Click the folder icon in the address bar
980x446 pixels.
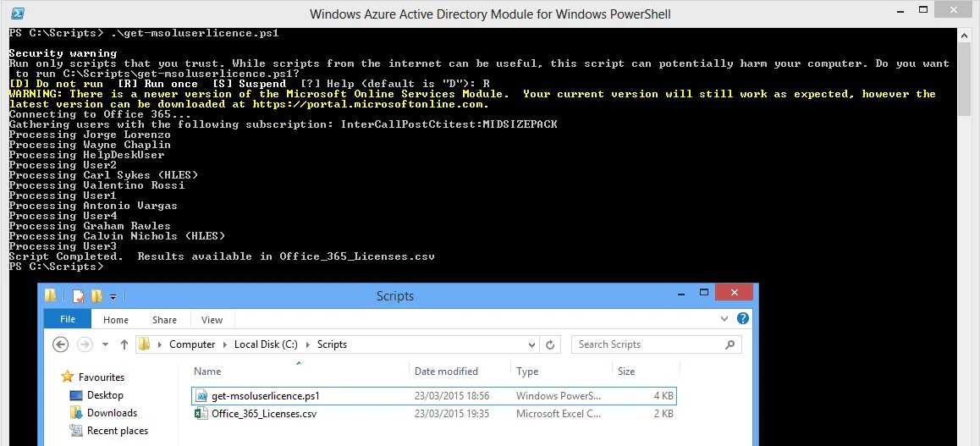[x=145, y=344]
